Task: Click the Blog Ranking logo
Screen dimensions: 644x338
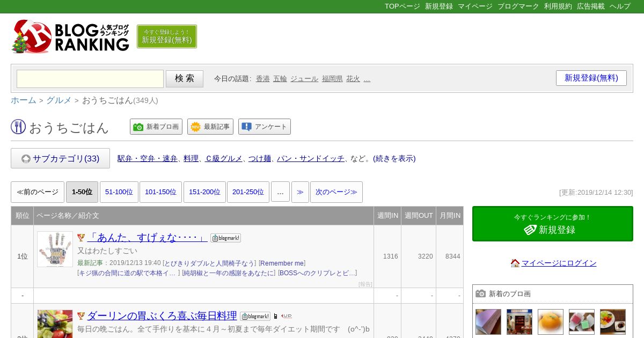Action: tap(70, 36)
